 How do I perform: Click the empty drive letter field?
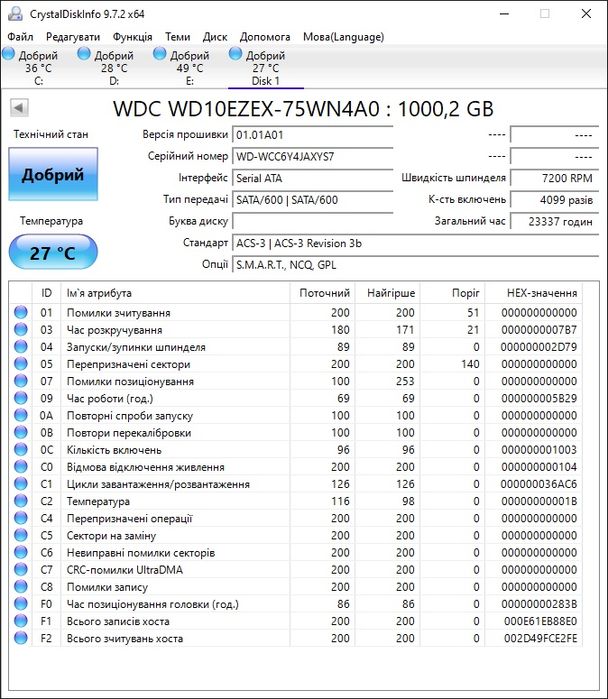(x=312, y=222)
